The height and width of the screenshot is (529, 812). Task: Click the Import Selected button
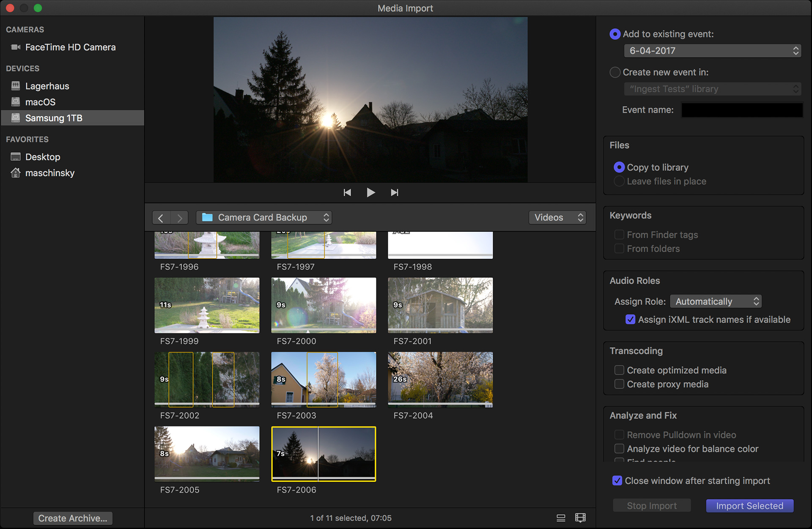pos(749,506)
